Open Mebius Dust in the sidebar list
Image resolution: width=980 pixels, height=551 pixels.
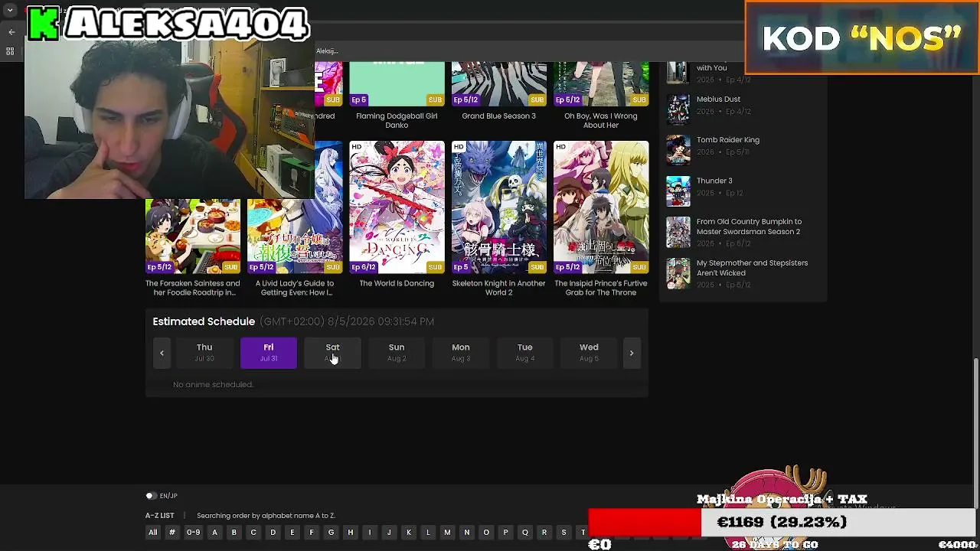(718, 99)
